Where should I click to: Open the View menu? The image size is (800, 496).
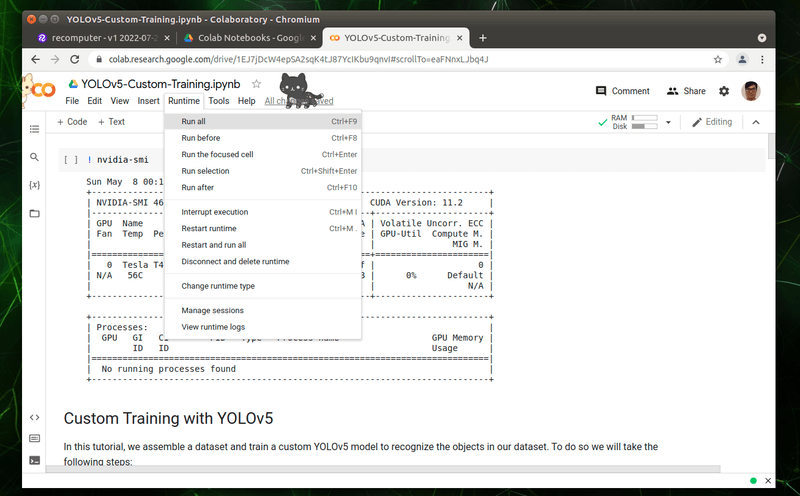point(120,101)
